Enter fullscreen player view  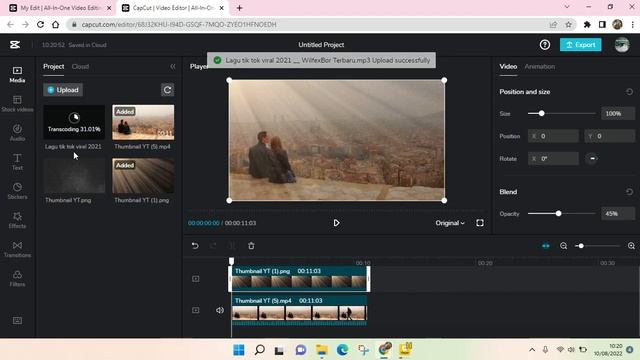coord(480,223)
